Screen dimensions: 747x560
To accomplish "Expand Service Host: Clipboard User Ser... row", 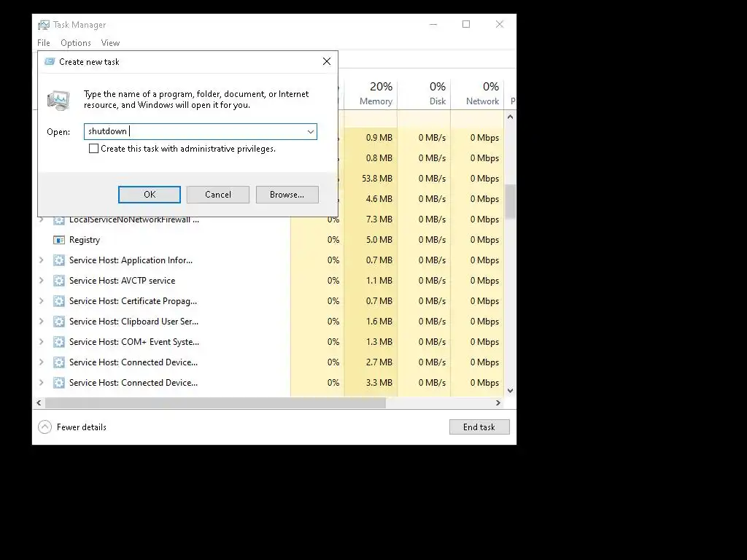I will coord(42,322).
